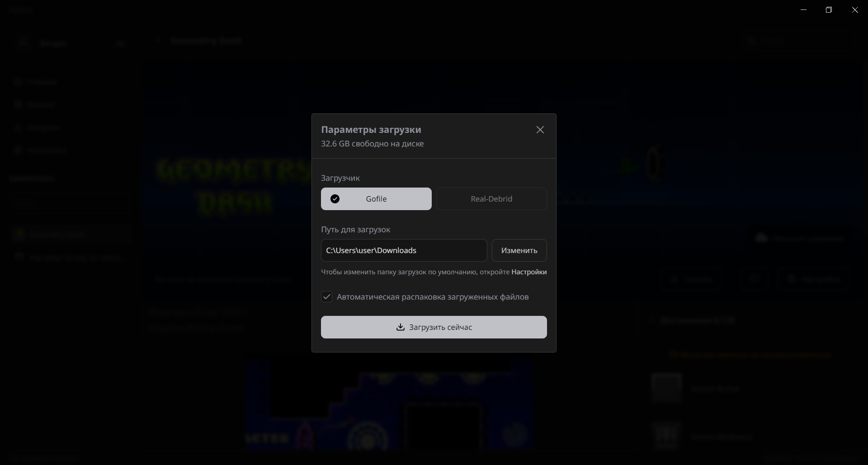Click the checkmark circle icon inside Gofile
868x465 pixels.
point(335,199)
